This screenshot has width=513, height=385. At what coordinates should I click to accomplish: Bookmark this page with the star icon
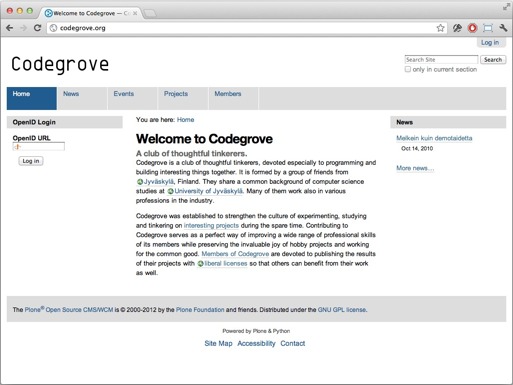[440, 28]
